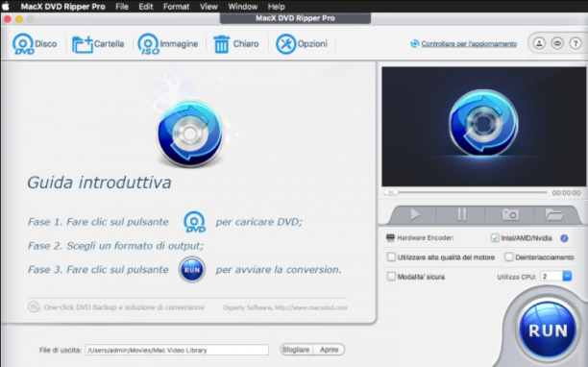Screen dimensions: 588x367
Task: Enable the Deinterlacciamento checkbox
Action: coord(509,257)
